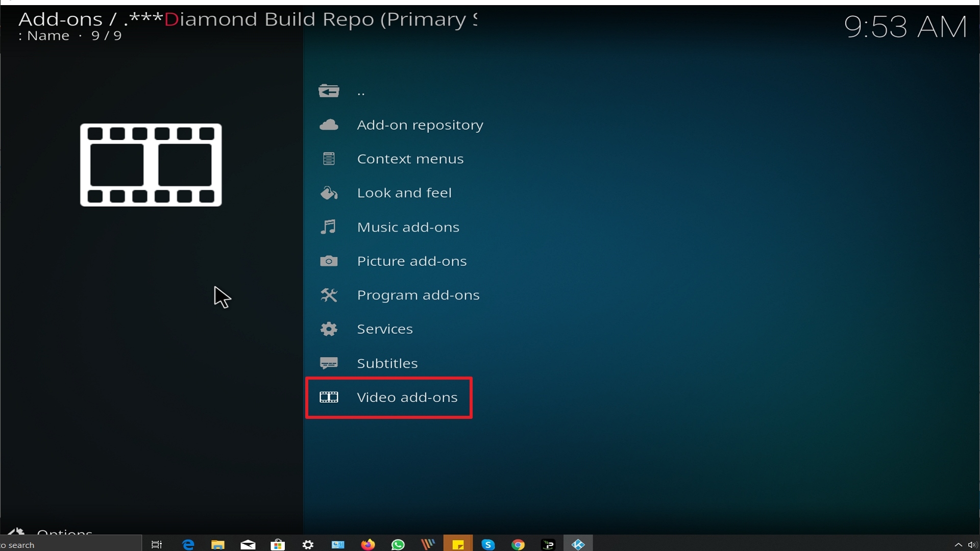Open Music add-ons category
This screenshot has width=980, height=551.
tap(408, 227)
